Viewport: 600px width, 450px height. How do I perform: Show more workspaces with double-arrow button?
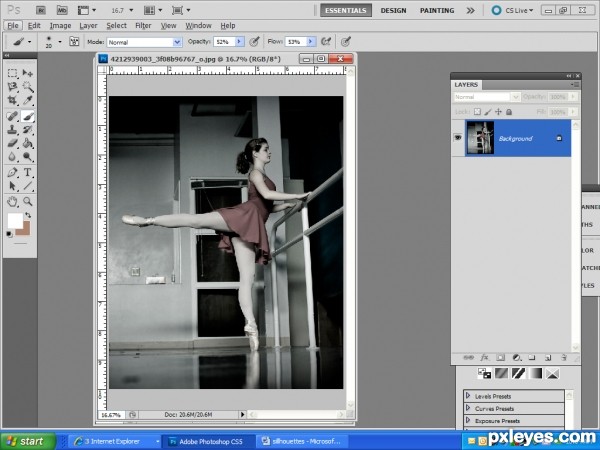[471, 10]
